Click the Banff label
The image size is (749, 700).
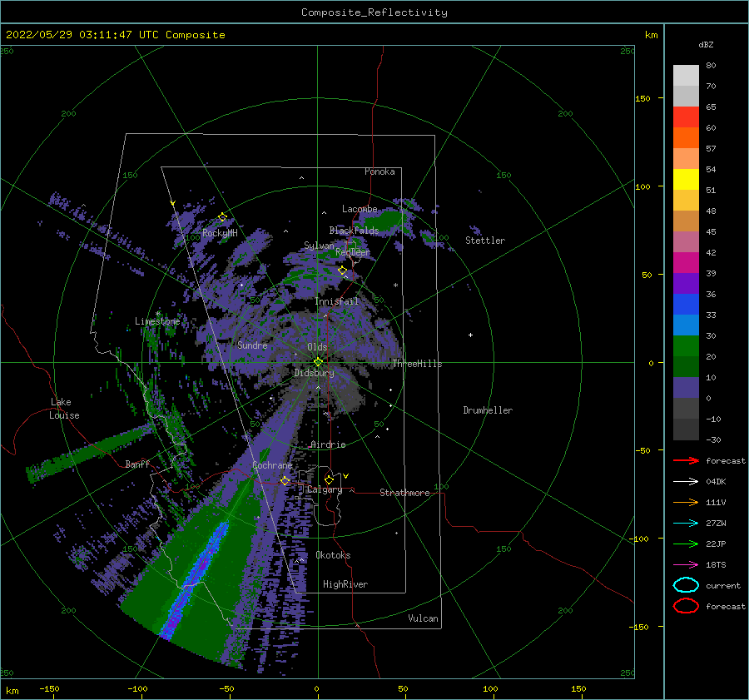[x=137, y=464]
